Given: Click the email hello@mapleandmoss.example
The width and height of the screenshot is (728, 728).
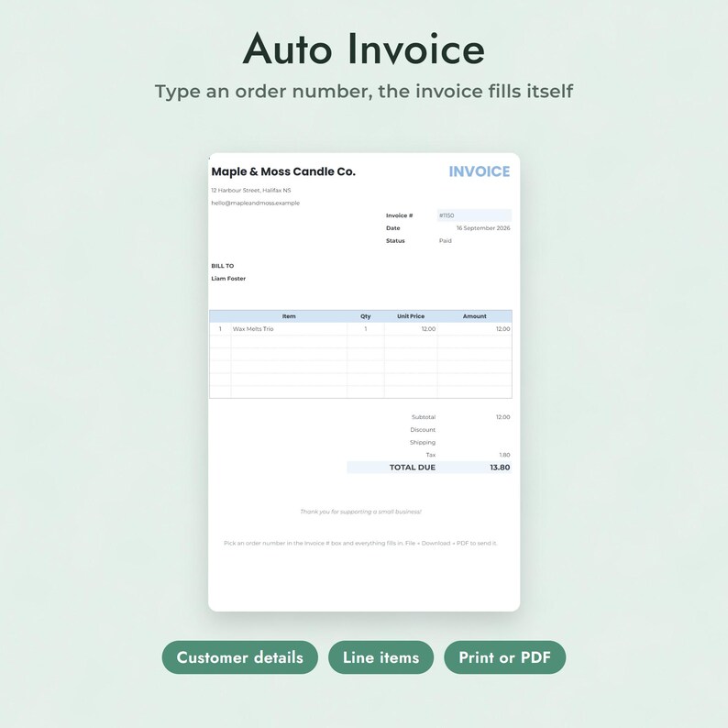Looking at the screenshot, I should pos(256,203).
